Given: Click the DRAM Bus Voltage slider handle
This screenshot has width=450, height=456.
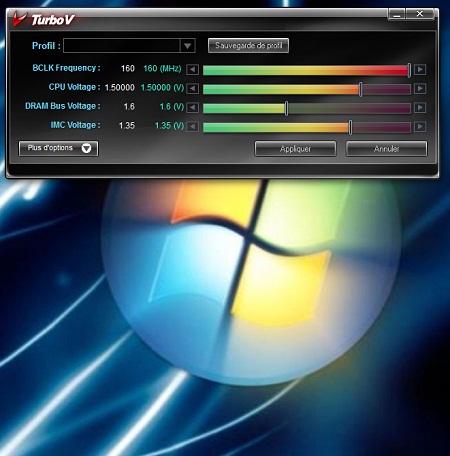Looking at the screenshot, I should tap(286, 108).
